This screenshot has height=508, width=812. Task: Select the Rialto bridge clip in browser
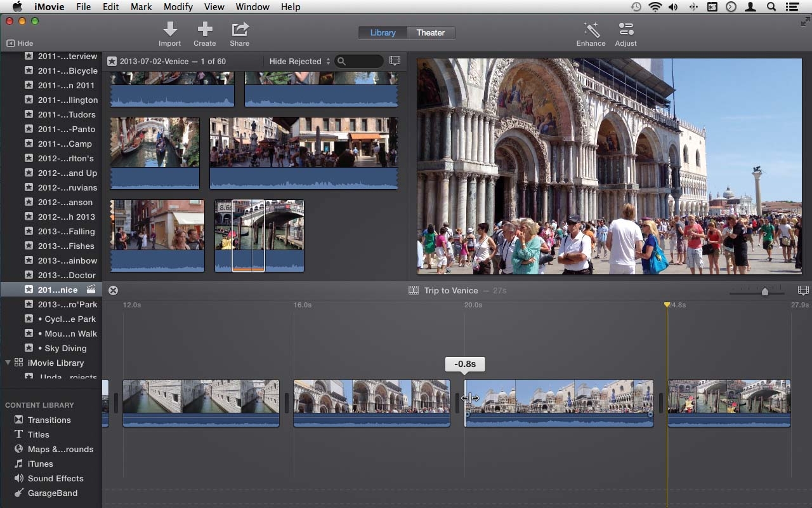point(259,236)
